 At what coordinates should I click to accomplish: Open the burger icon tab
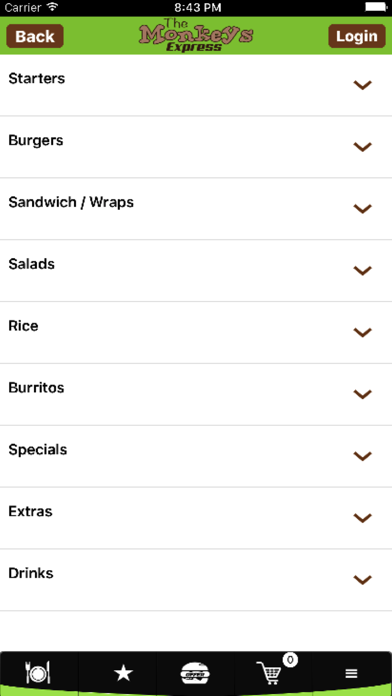[195, 673]
